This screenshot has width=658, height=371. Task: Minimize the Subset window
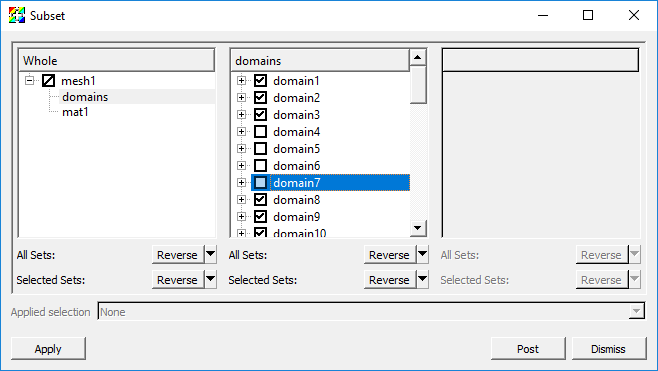pos(543,16)
